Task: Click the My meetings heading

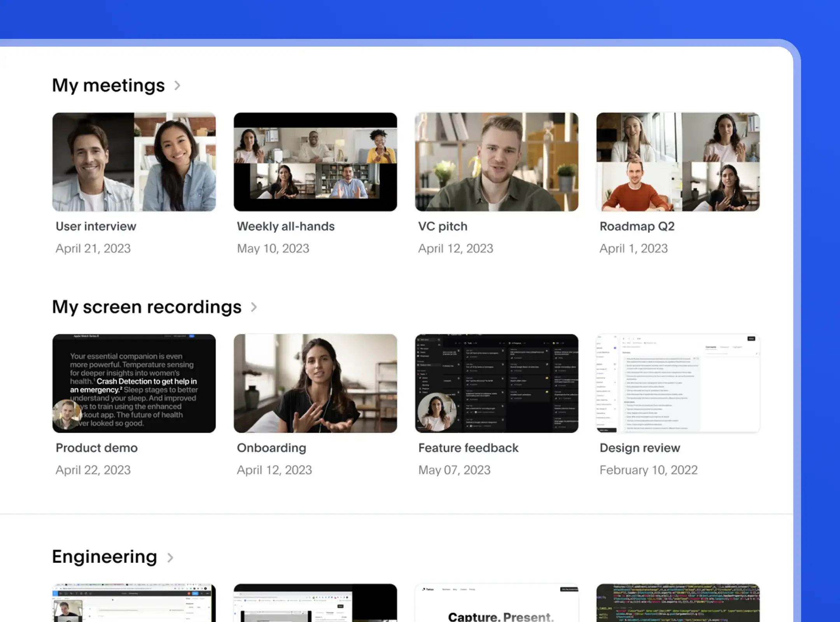Action: click(x=108, y=86)
